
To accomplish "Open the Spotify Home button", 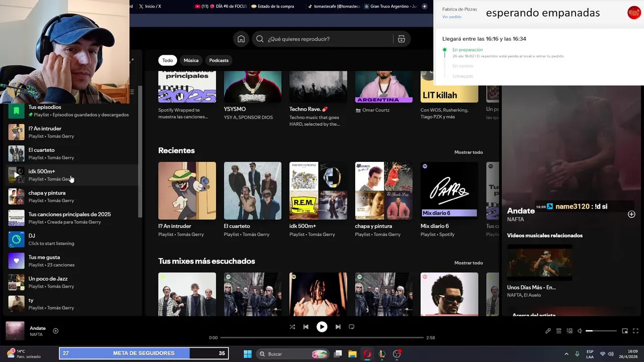I will pos(241,39).
